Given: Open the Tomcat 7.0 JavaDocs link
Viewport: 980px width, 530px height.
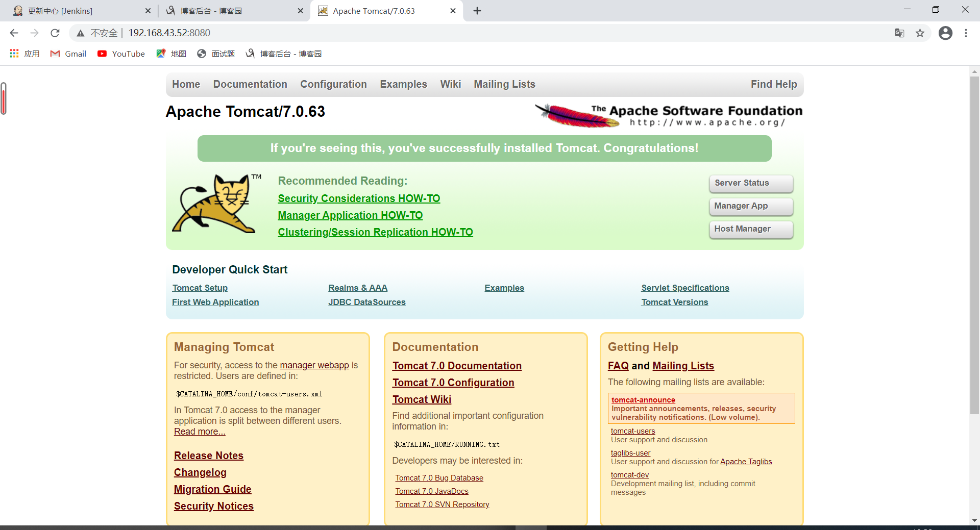Looking at the screenshot, I should (x=432, y=491).
